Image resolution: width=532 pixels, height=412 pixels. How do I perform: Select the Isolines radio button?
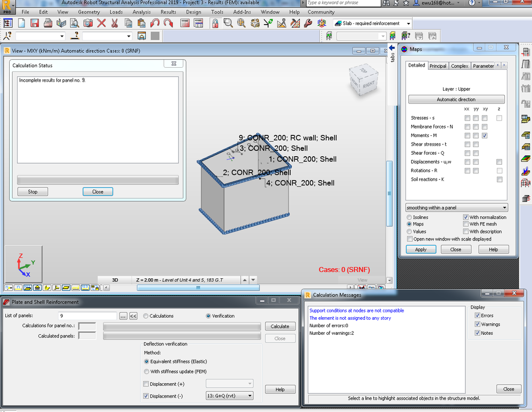[409, 217]
